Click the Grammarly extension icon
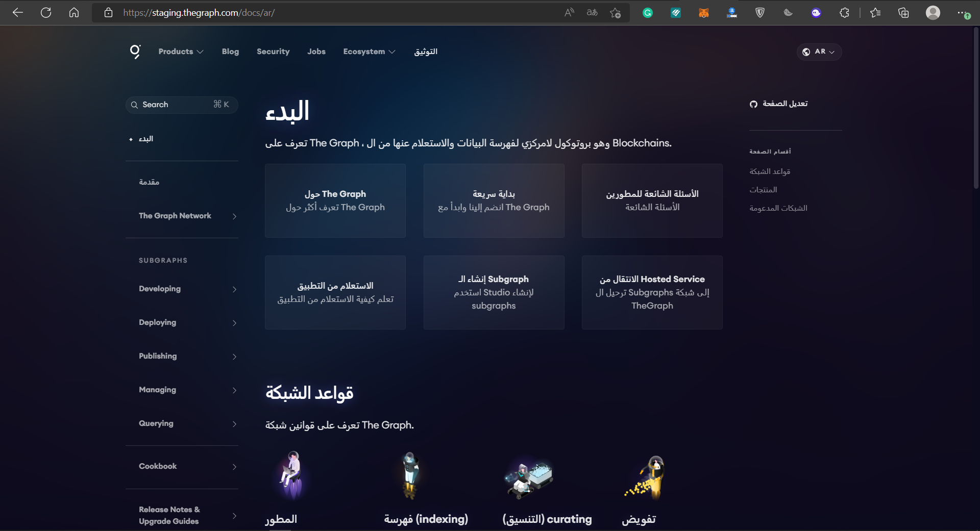Image resolution: width=980 pixels, height=531 pixels. pyautogui.click(x=648, y=13)
